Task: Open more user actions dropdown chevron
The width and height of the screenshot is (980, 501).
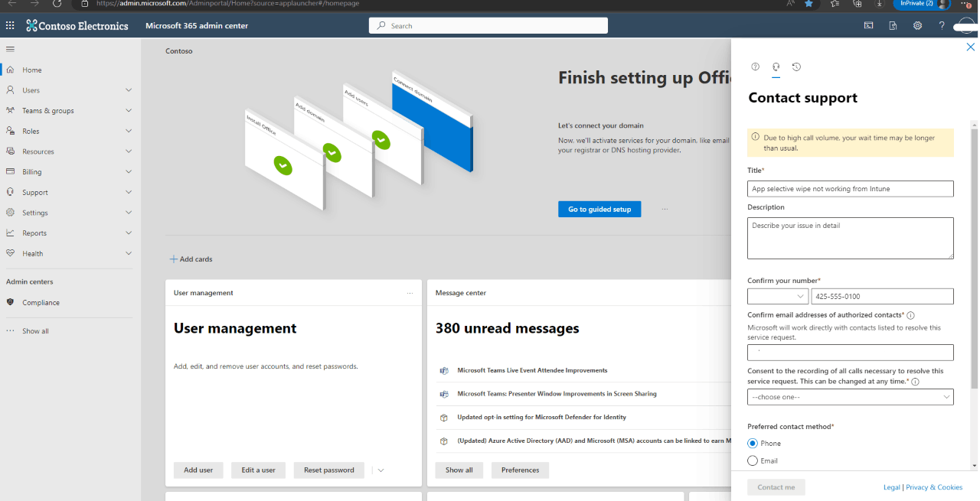Action: tap(381, 470)
